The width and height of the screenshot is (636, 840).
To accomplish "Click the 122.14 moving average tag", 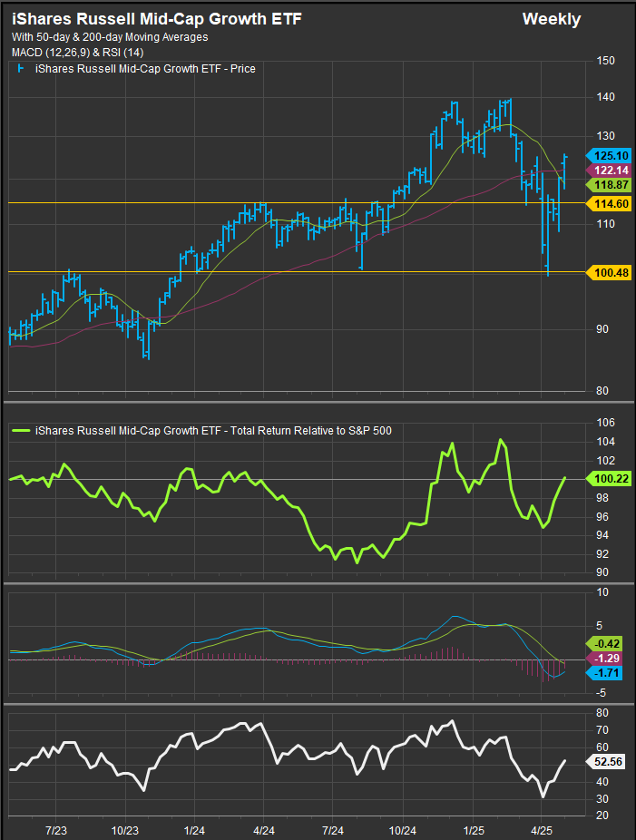I will 610,171.
